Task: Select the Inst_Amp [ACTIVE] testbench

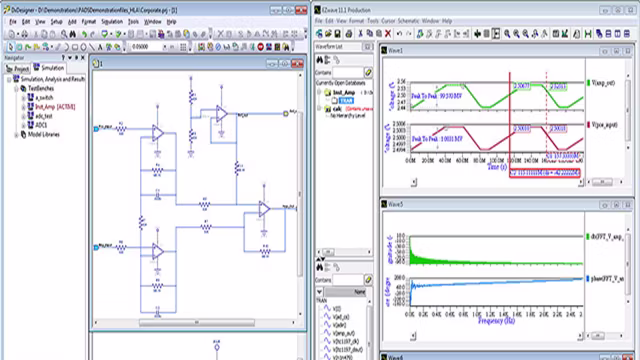Action: 55,107
